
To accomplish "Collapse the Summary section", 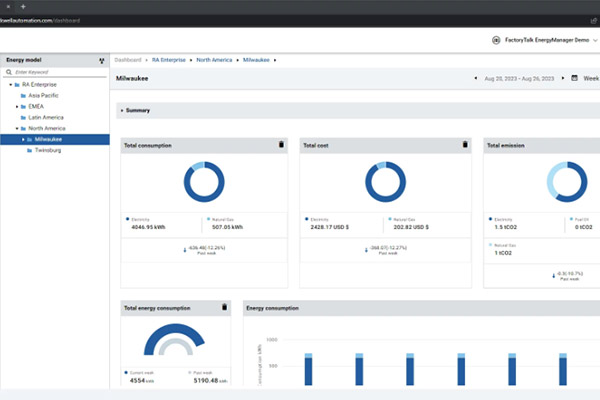I will 122,111.
